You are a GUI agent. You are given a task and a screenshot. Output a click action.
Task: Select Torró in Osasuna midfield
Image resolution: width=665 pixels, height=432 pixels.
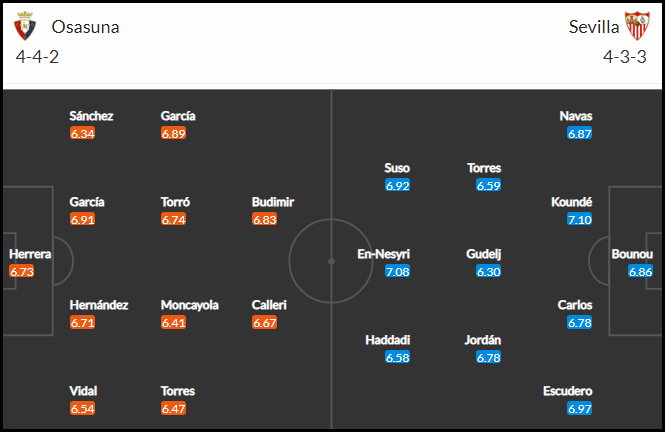tap(175, 202)
